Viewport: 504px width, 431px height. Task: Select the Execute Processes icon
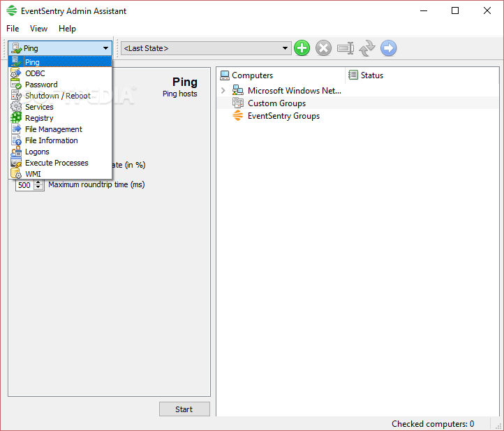16,163
